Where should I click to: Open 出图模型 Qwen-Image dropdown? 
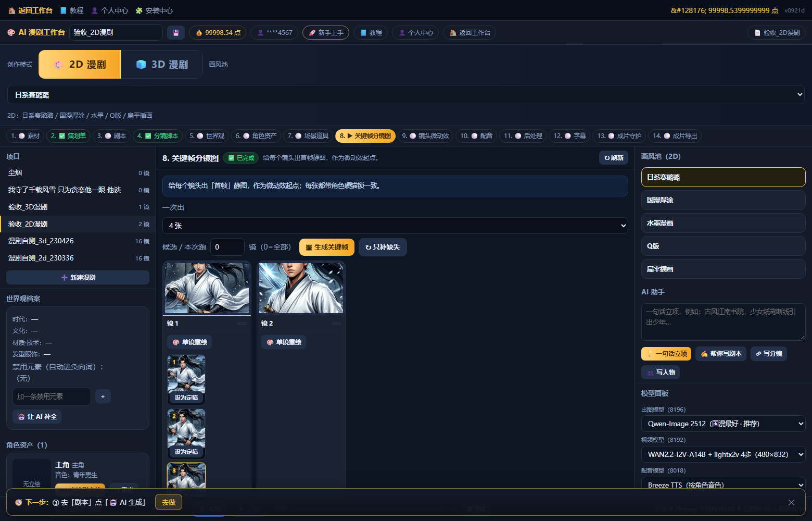click(723, 424)
